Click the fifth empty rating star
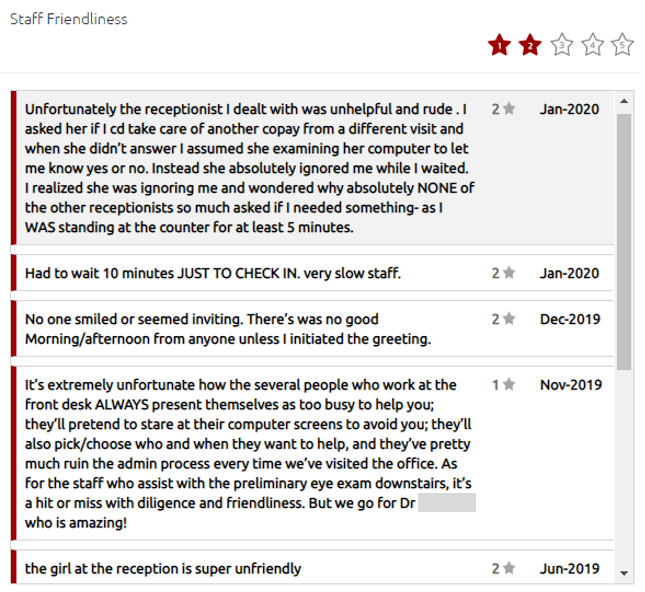This screenshot has width=645, height=592. click(x=623, y=45)
